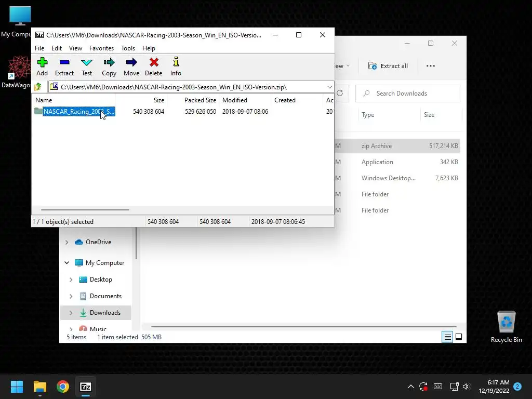Click Explorer horizontal scrollbar
The height and width of the screenshot is (399, 532).
click(x=303, y=327)
